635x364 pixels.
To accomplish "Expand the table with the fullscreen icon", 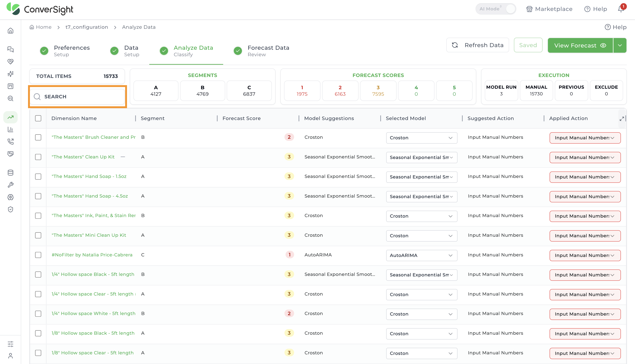I will point(622,119).
